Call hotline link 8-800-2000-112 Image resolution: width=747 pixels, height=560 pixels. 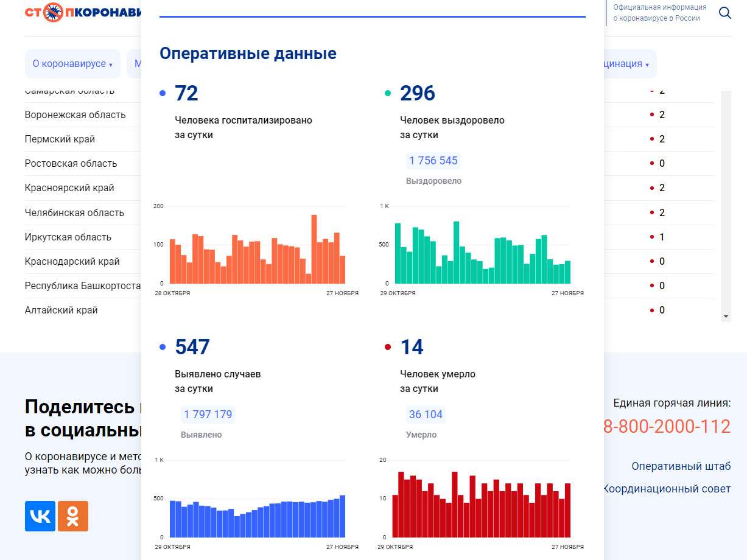(x=667, y=427)
